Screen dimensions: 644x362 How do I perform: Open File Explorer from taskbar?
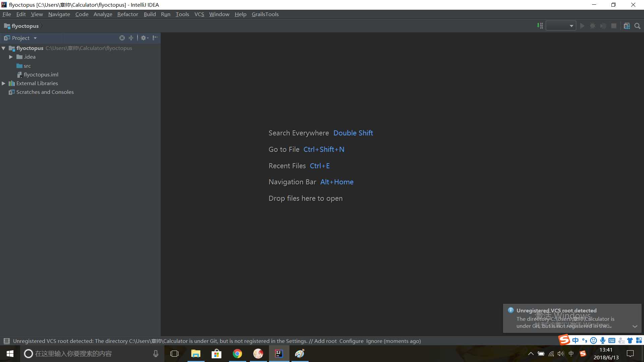coord(196,354)
